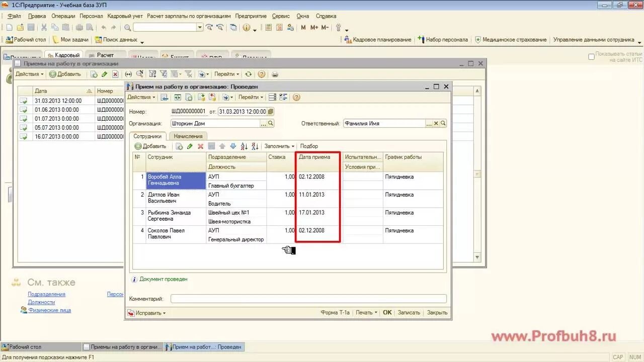This screenshot has height=362, width=644.
Task: Clear the Ответственный field with X icon
Action: [x=436, y=123]
